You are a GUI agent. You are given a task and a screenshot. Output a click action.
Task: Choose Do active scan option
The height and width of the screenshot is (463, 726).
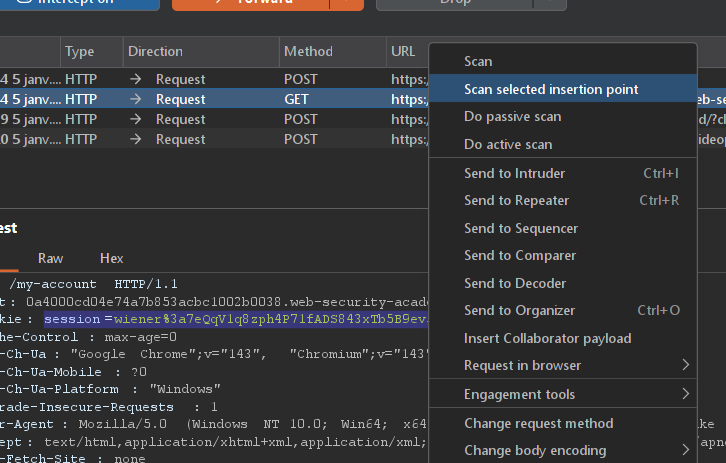click(508, 145)
